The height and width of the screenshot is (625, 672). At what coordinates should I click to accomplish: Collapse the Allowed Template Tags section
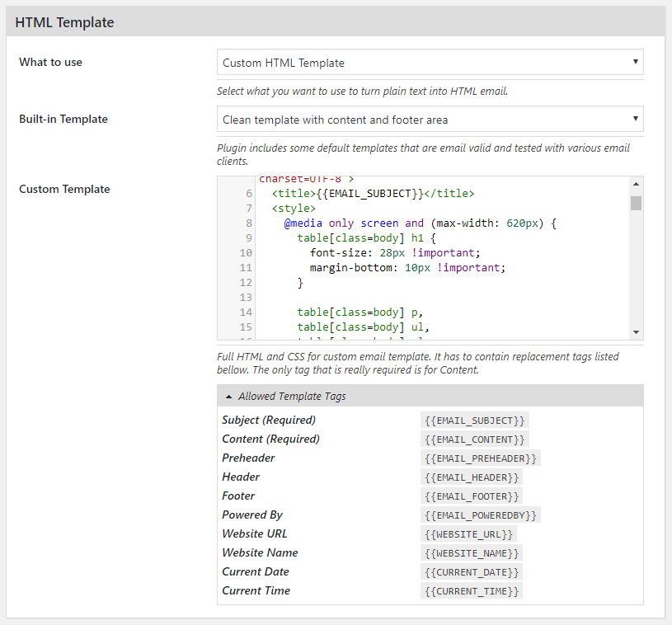click(x=292, y=397)
